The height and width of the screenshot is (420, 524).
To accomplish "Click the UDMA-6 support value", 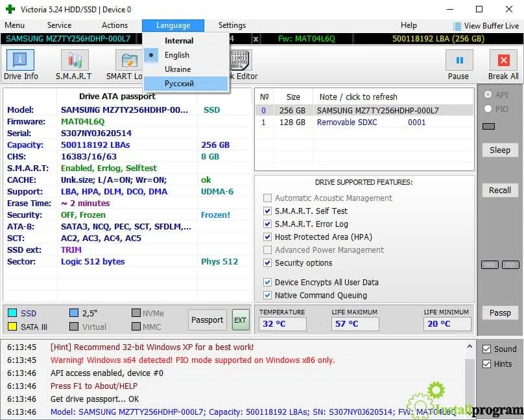I will pos(217,192).
